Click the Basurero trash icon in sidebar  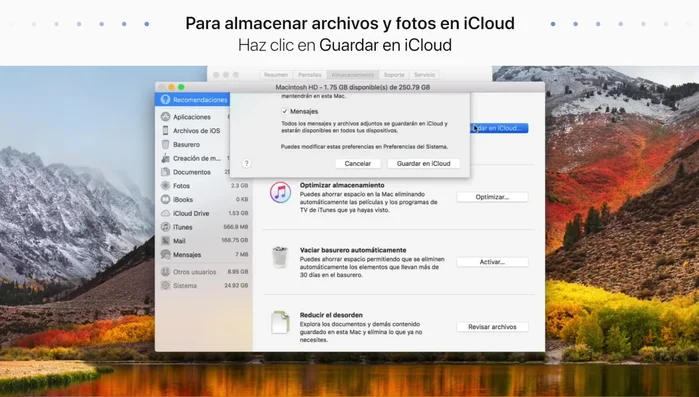(165, 144)
